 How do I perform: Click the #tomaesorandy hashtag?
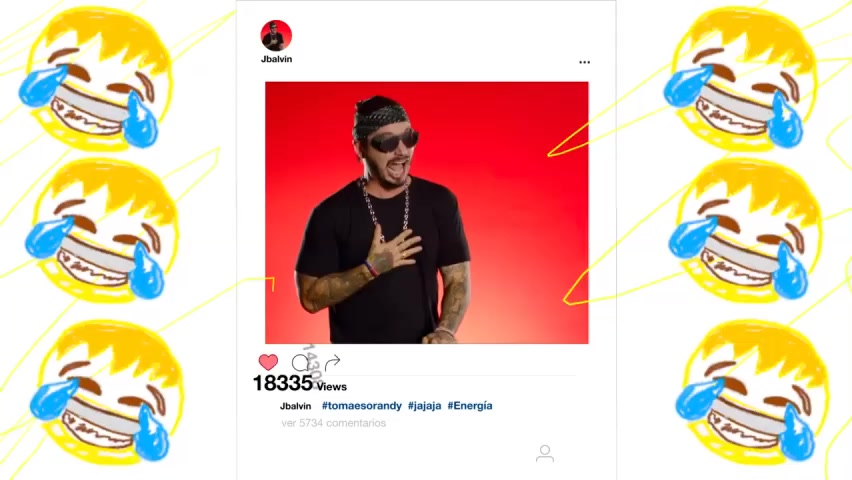[x=361, y=406]
